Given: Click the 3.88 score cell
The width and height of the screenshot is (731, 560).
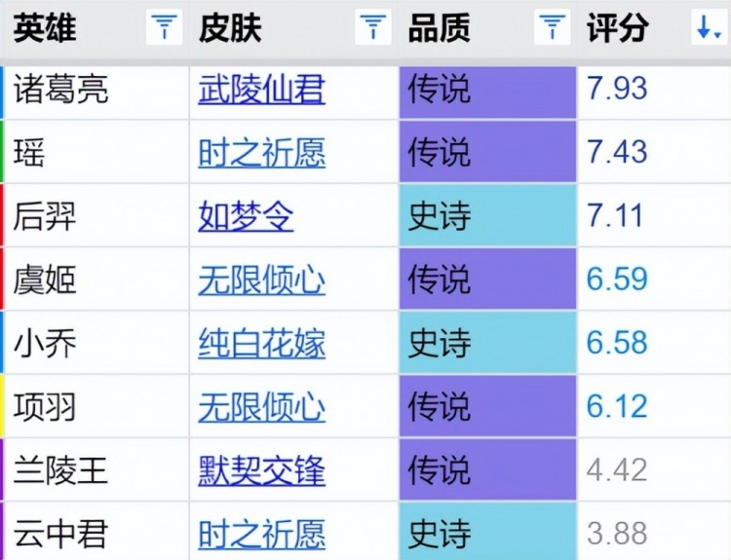Looking at the screenshot, I should pyautogui.click(x=617, y=534).
